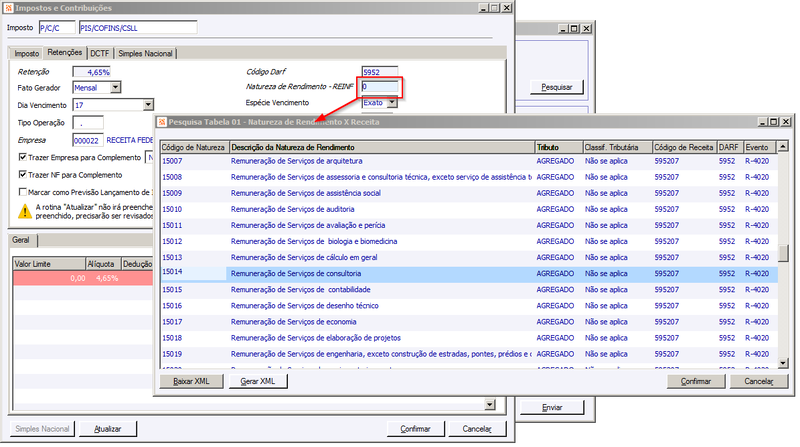Viewport: 800px width, 447px height.
Task: Click the yellow warning triangle icon
Action: click(x=24, y=211)
